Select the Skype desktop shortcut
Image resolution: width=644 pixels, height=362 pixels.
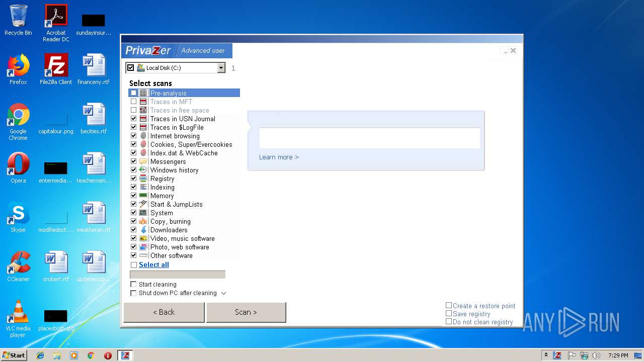(18, 217)
